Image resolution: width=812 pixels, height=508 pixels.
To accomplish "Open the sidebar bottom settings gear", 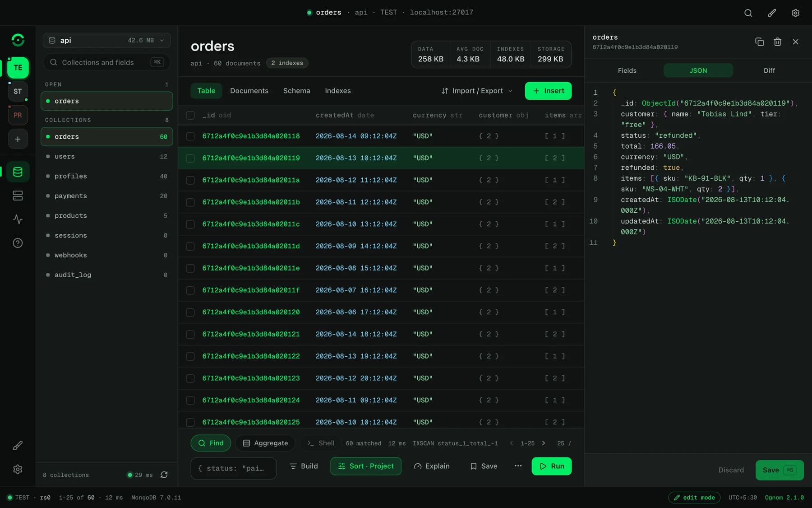I will point(18,469).
